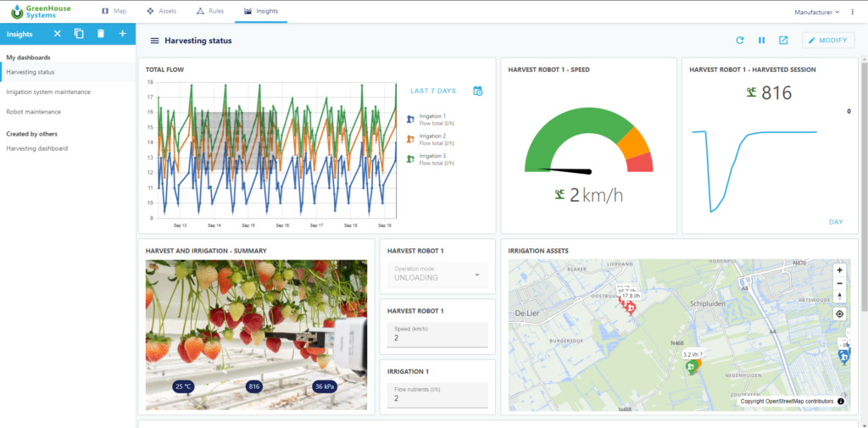
Task: Expand the Manufacturer realm dropdown
Action: click(x=816, y=12)
